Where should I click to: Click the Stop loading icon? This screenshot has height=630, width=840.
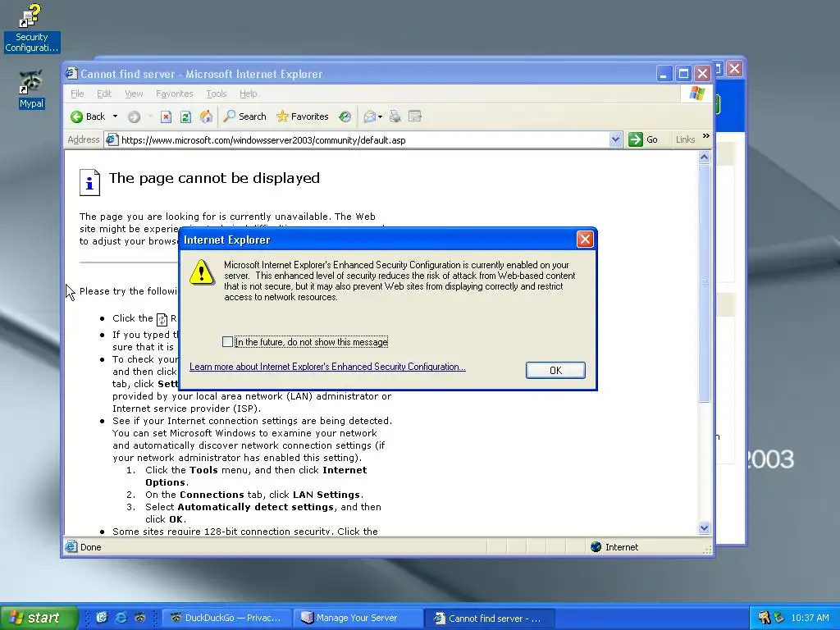(166, 116)
